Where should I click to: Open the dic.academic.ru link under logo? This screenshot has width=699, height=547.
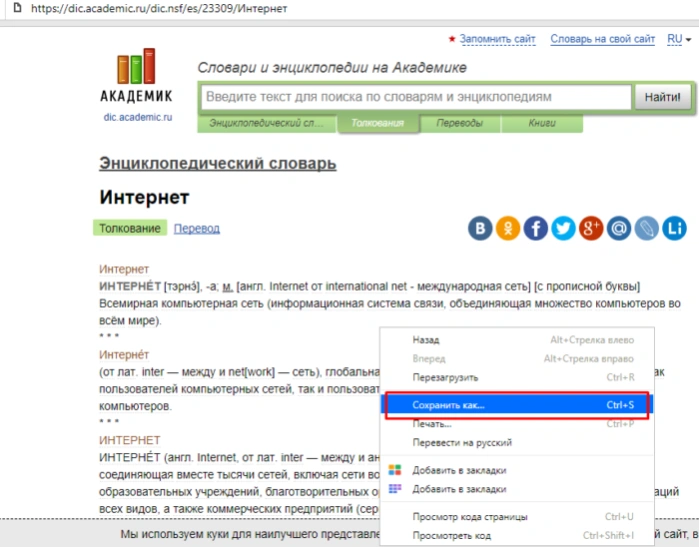coord(138,117)
